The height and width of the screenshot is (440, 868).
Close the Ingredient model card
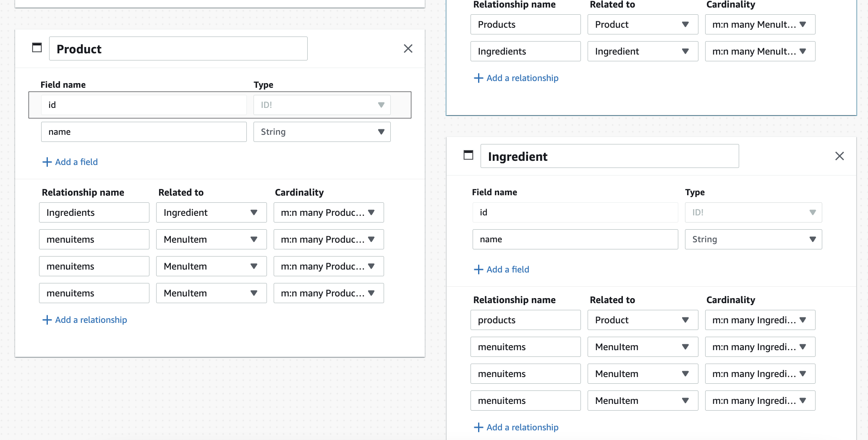839,156
